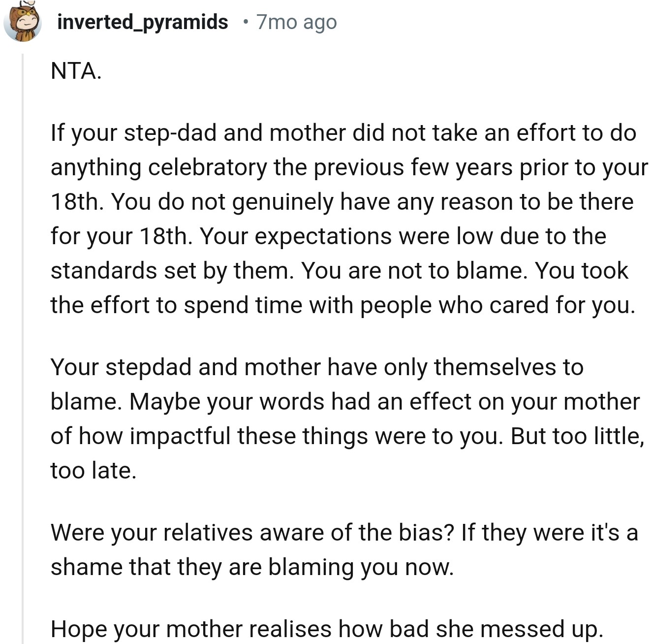Viewport: 651px width, 644px height.
Task: Click the line 'standards set by them'
Action: pyautogui.click(x=339, y=271)
